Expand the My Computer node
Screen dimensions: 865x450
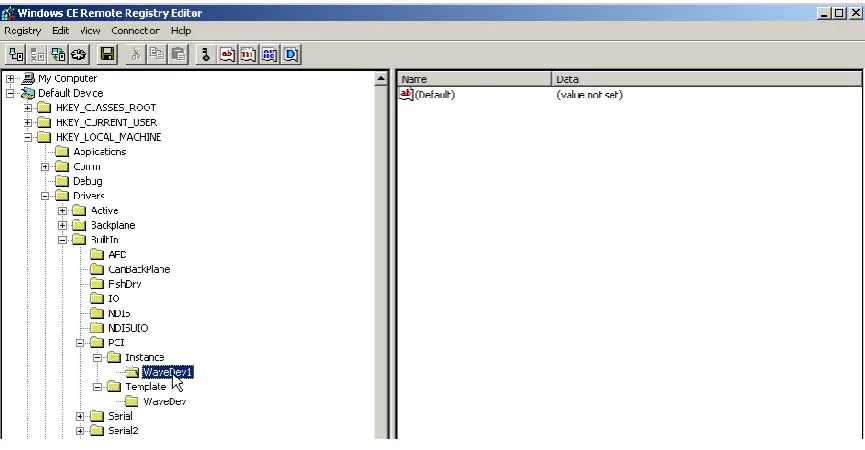click(x=10, y=78)
